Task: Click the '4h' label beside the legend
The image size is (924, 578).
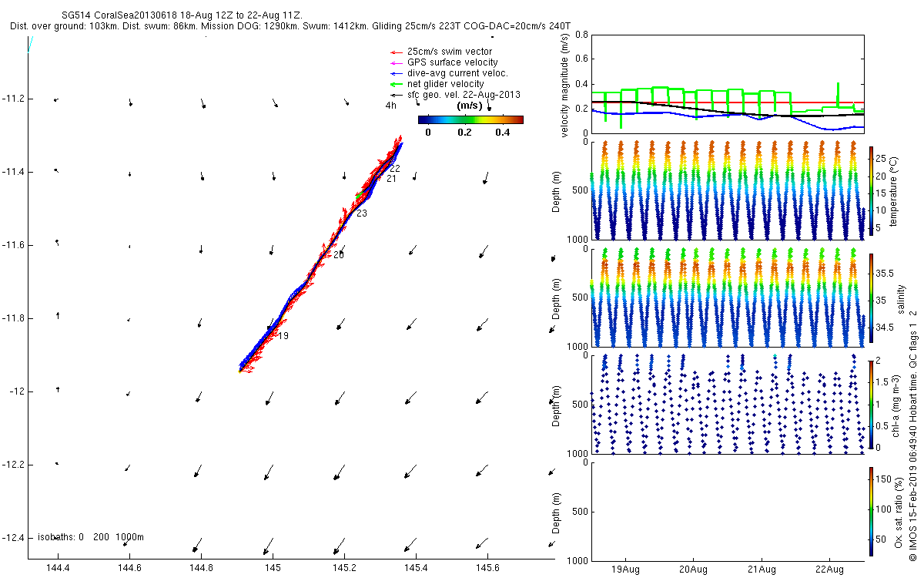Action: (x=391, y=106)
